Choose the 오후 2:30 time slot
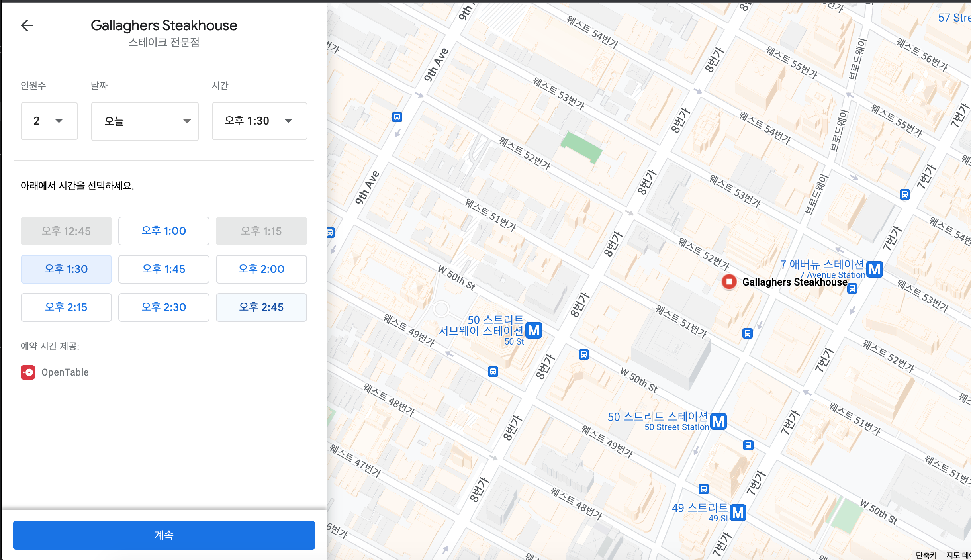Image resolution: width=971 pixels, height=560 pixels. (x=164, y=307)
